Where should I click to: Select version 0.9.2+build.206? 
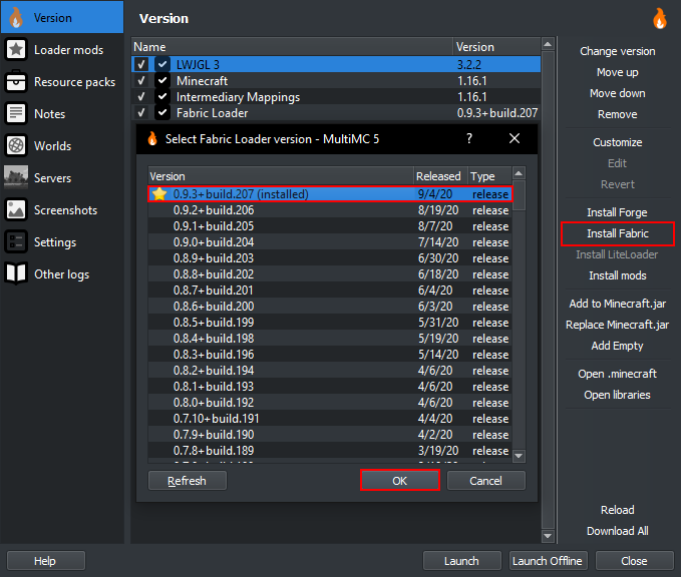tap(330, 210)
